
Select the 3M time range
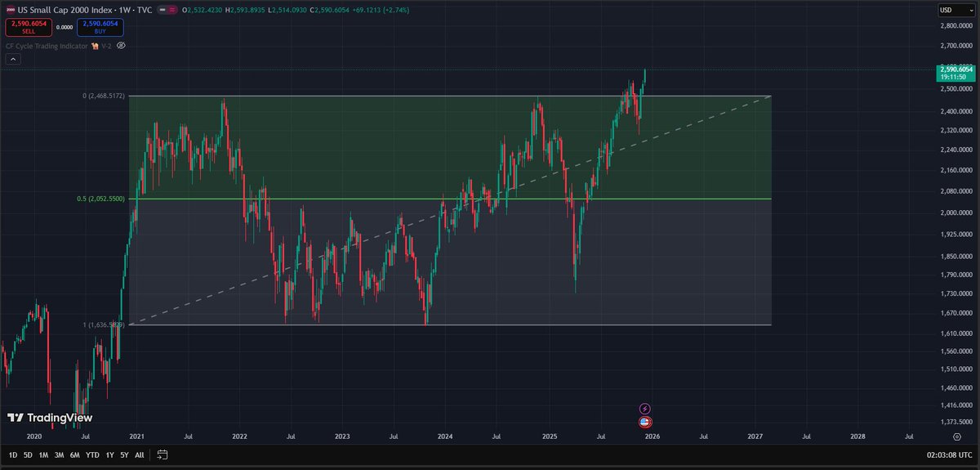60,454
